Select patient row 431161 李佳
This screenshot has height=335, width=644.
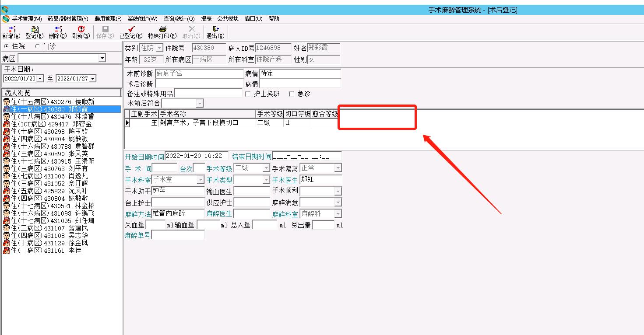click(x=61, y=251)
